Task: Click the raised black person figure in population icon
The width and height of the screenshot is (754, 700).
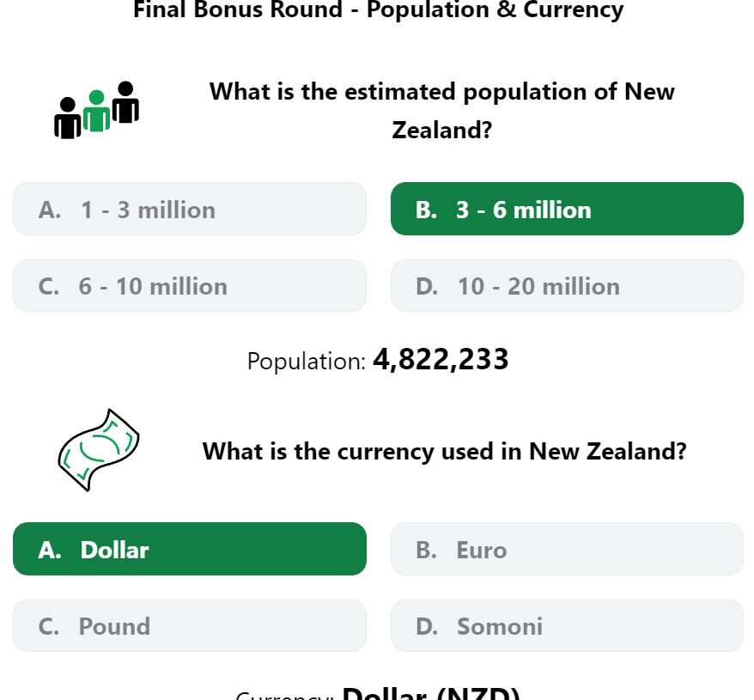Action: click(125, 102)
